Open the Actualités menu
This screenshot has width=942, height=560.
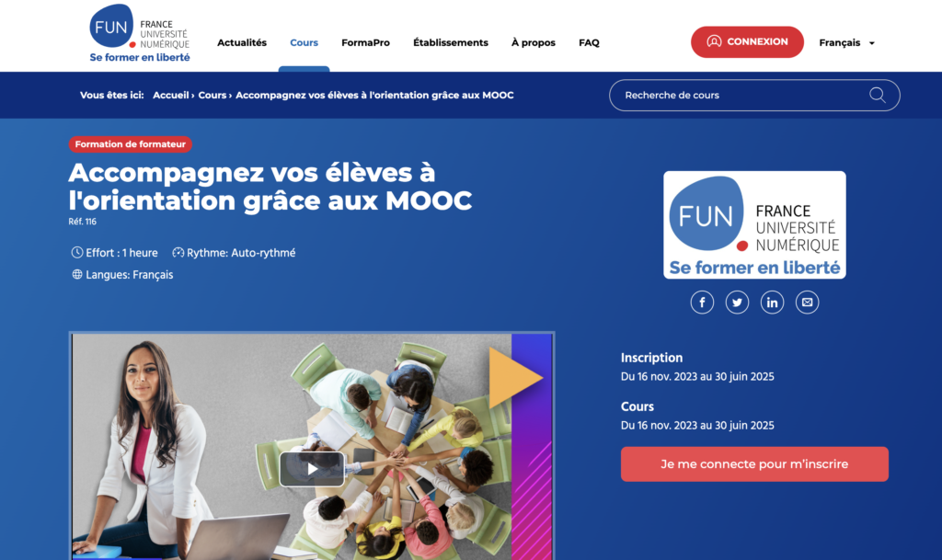pyautogui.click(x=242, y=42)
